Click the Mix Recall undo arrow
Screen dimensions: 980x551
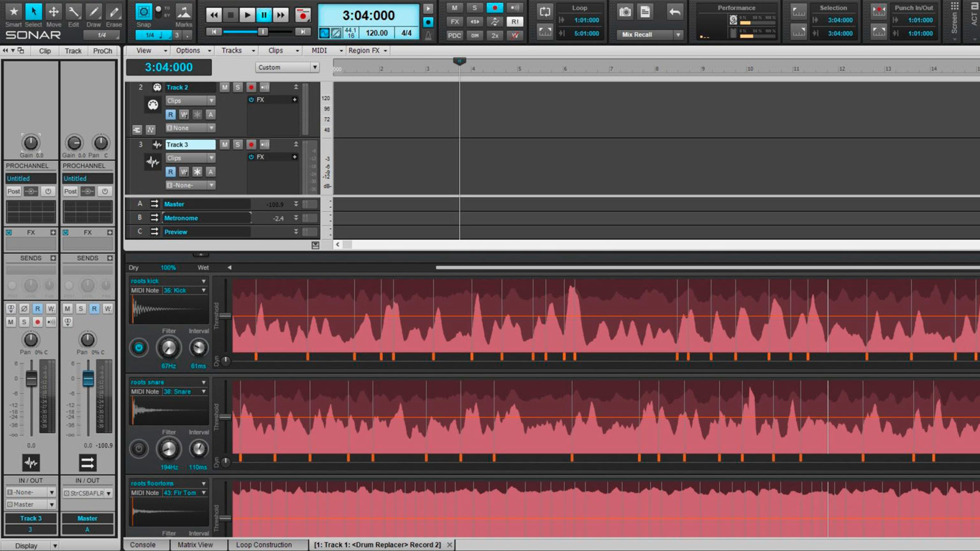[674, 12]
